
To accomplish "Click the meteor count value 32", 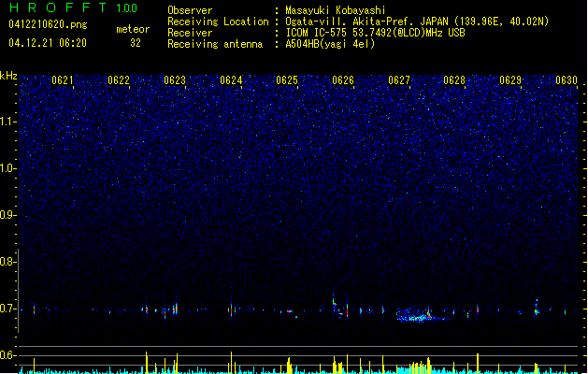I will click(136, 43).
